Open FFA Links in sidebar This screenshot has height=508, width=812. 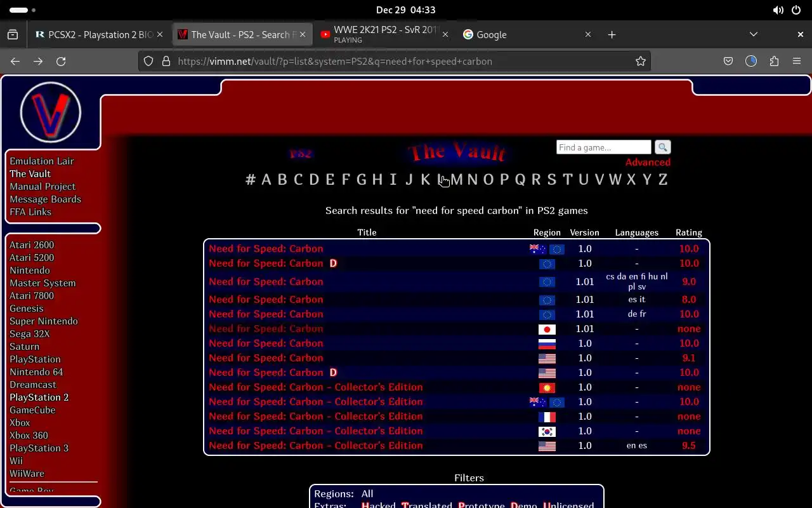[30, 211]
